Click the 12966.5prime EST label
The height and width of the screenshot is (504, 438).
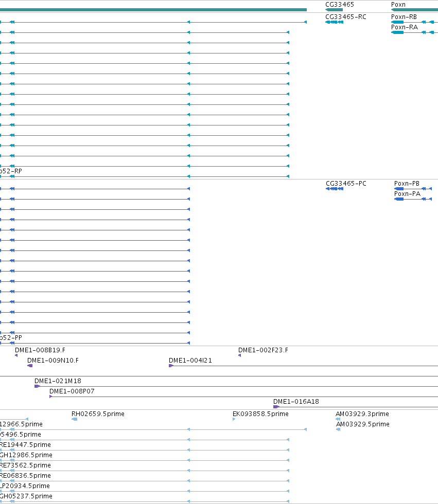pyautogui.click(x=21, y=424)
